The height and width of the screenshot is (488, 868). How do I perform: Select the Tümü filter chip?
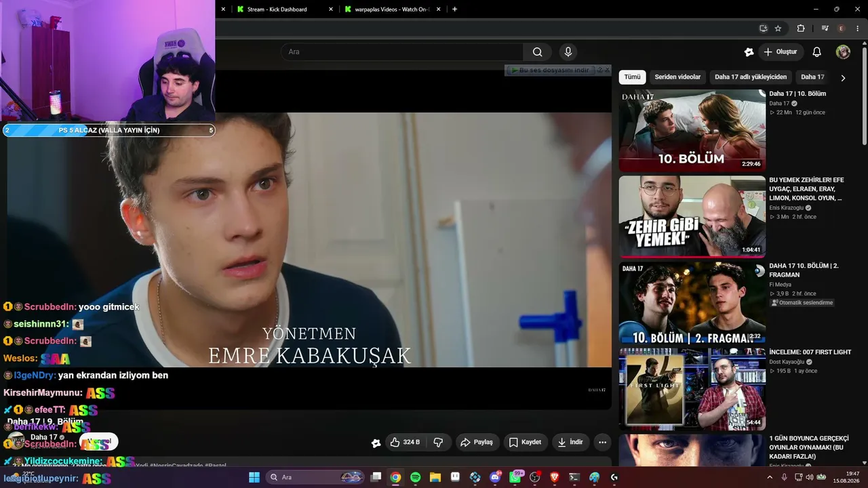(632, 77)
